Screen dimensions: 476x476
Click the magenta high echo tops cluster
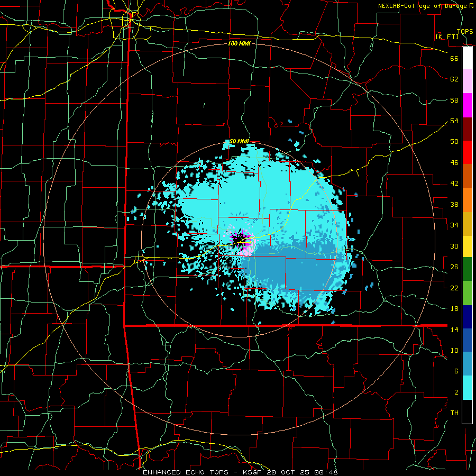click(x=241, y=240)
